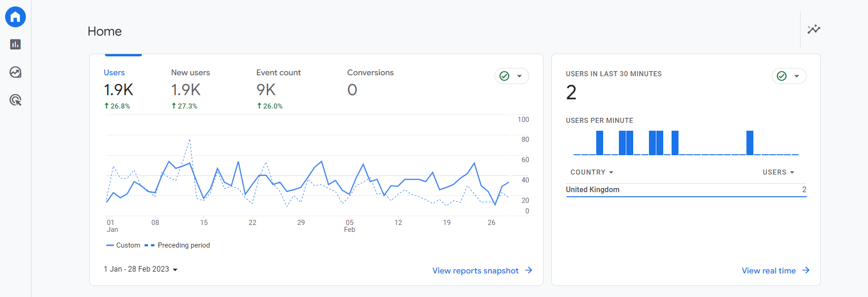Expand data quality dropdown arrow on realtime card

pos(797,76)
